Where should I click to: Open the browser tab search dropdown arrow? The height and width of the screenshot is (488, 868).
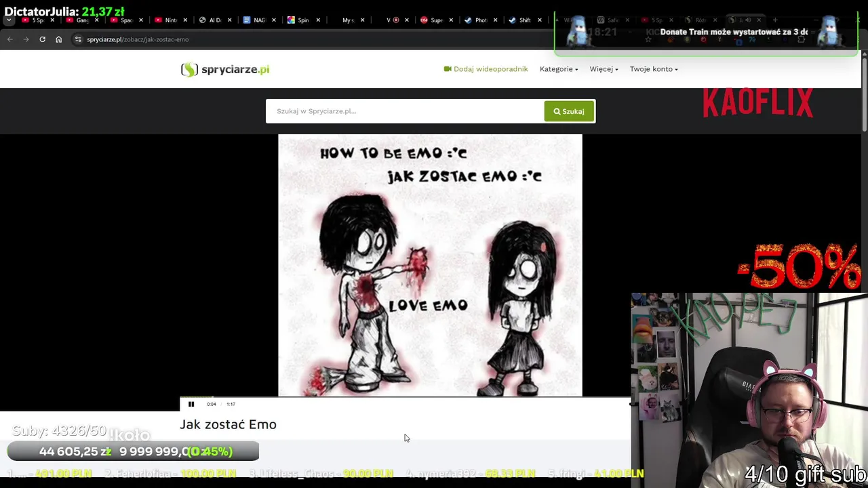click(x=9, y=20)
